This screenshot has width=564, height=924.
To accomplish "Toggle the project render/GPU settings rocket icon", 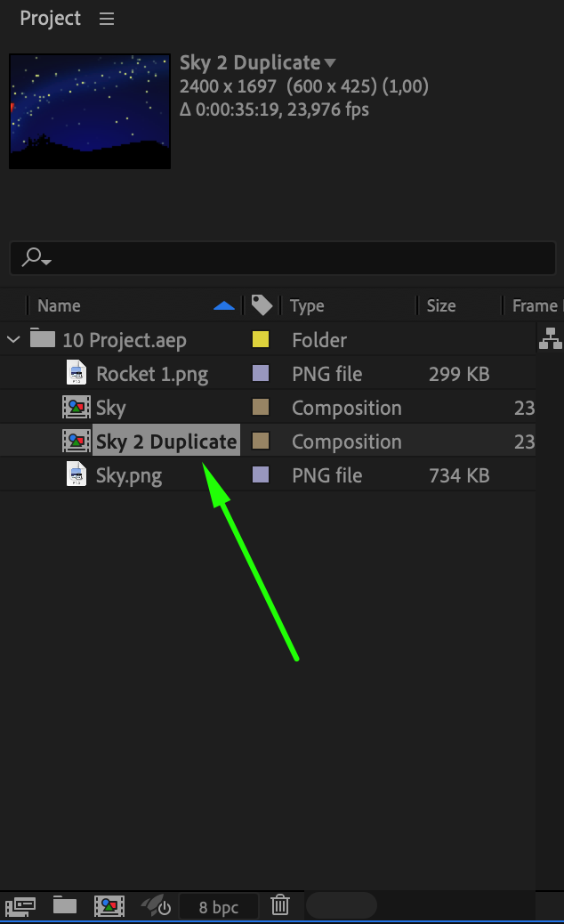I will 156,906.
